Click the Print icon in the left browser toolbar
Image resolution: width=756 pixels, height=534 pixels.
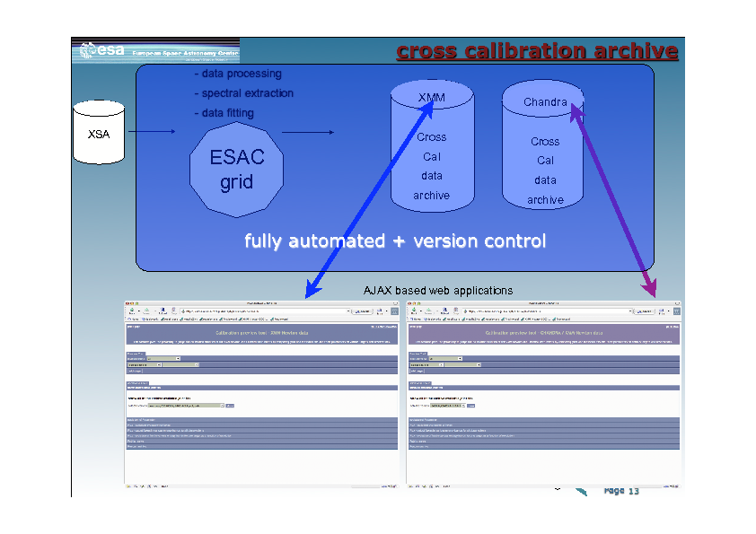pyautogui.click(x=380, y=311)
